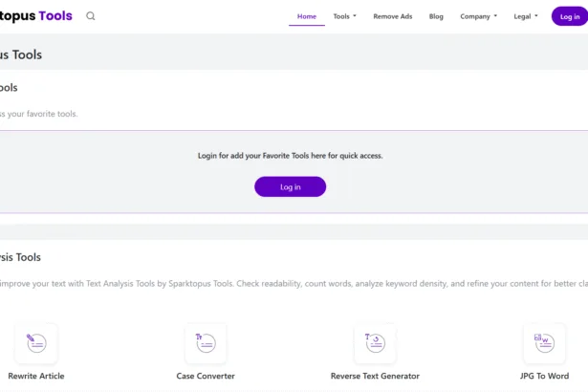Click Log in under the Favorite Tools message
This screenshot has height=392, width=588.
[290, 186]
